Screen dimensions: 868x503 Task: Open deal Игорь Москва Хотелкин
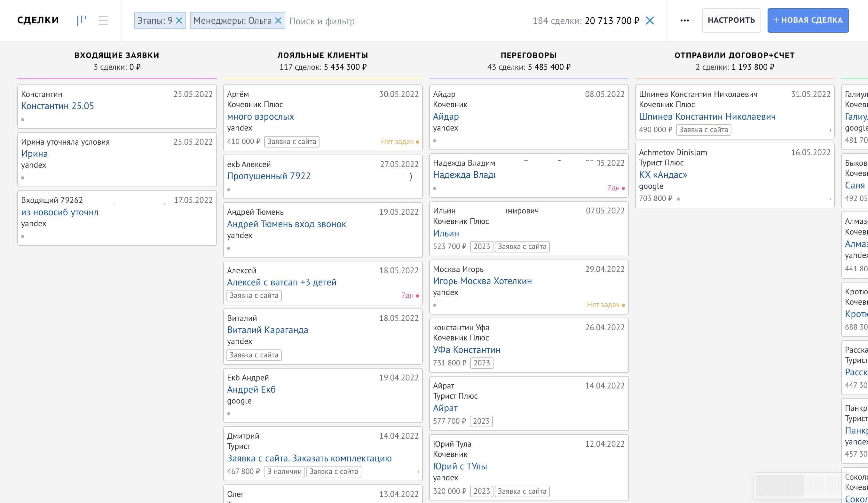point(482,281)
